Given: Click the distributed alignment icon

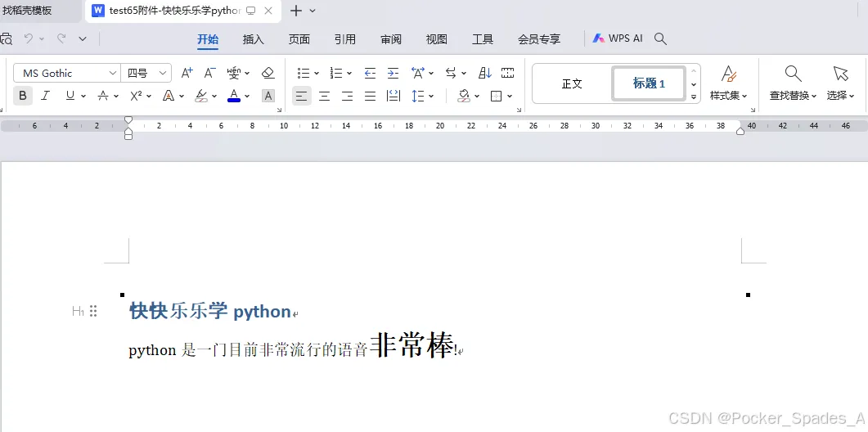Looking at the screenshot, I should click(394, 96).
